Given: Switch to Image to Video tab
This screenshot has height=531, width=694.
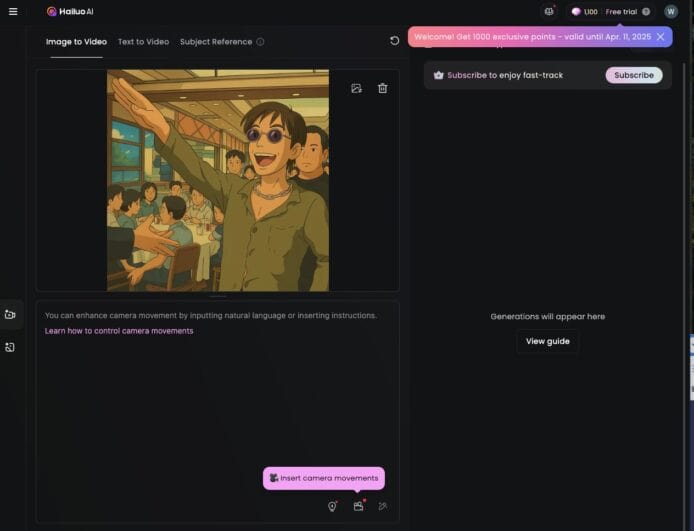Looking at the screenshot, I should pyautogui.click(x=76, y=42).
